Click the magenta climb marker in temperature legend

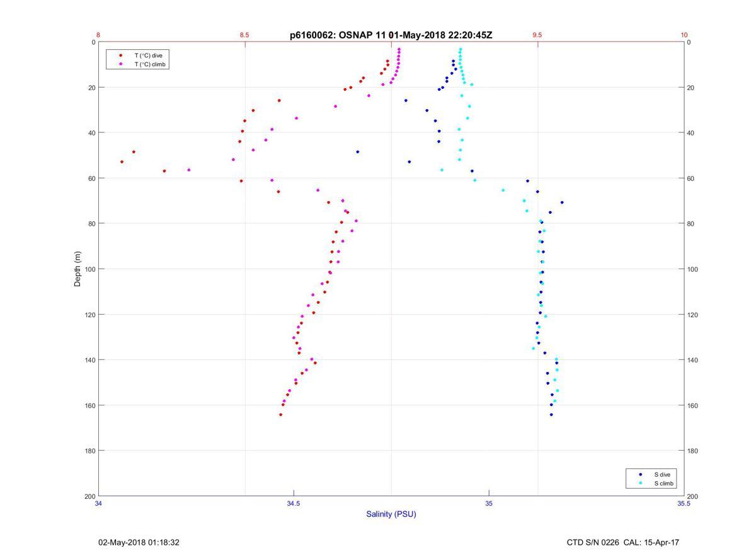pos(120,64)
